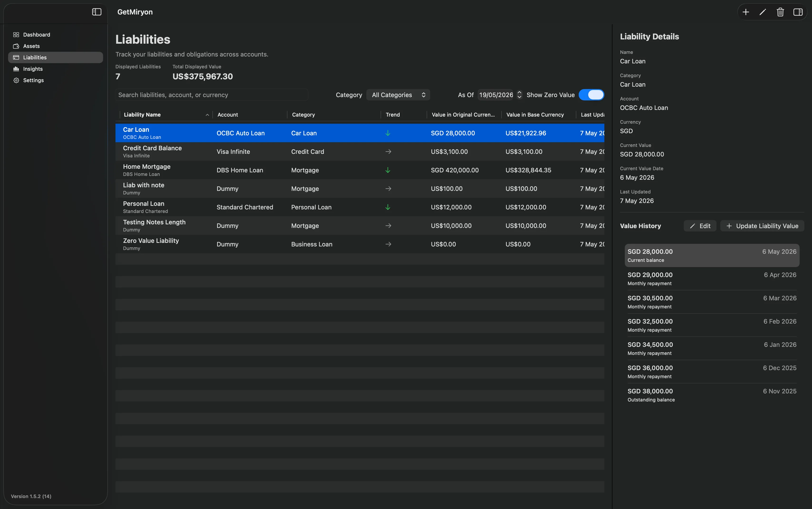812x509 pixels.
Task: Click Liab with note flat trend arrow
Action: click(388, 189)
